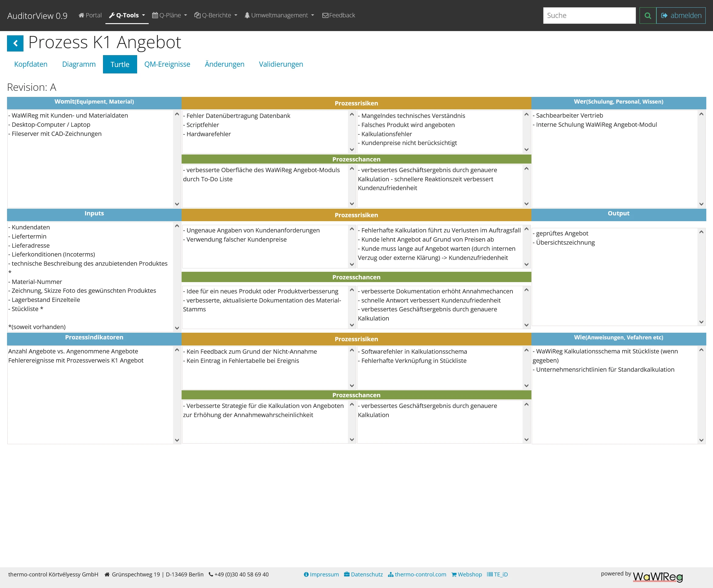713x588 pixels.
Task: Click the TE_iD barcode link
Action: (x=497, y=575)
